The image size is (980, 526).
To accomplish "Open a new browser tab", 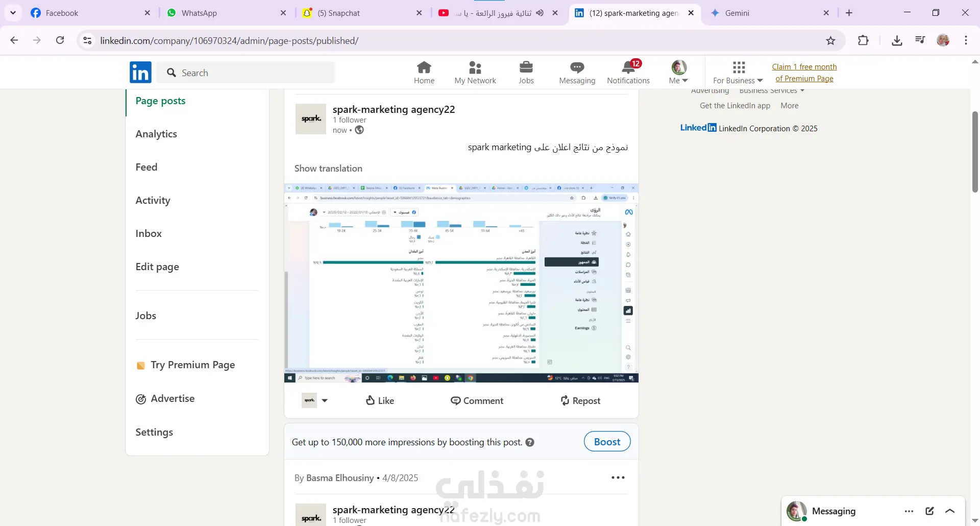I will click(849, 13).
